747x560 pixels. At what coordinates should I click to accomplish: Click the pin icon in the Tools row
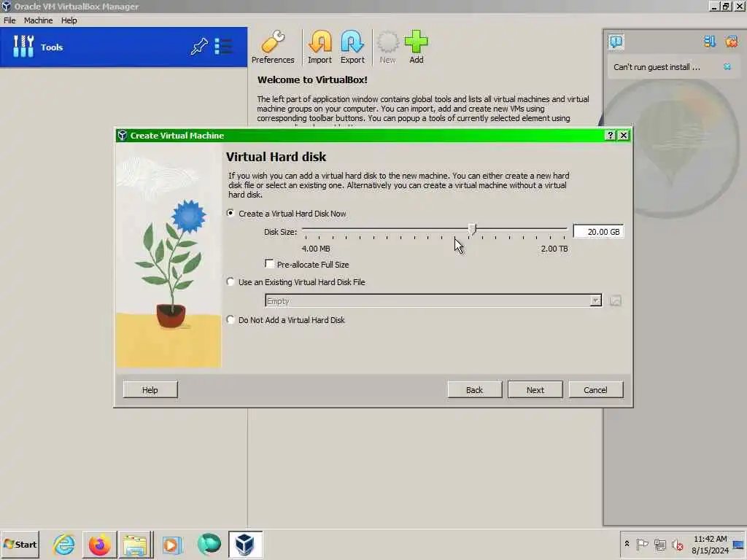coord(199,46)
